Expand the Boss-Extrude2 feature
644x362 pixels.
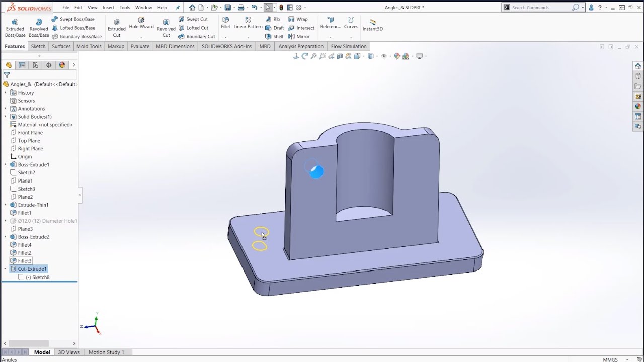coord(6,237)
